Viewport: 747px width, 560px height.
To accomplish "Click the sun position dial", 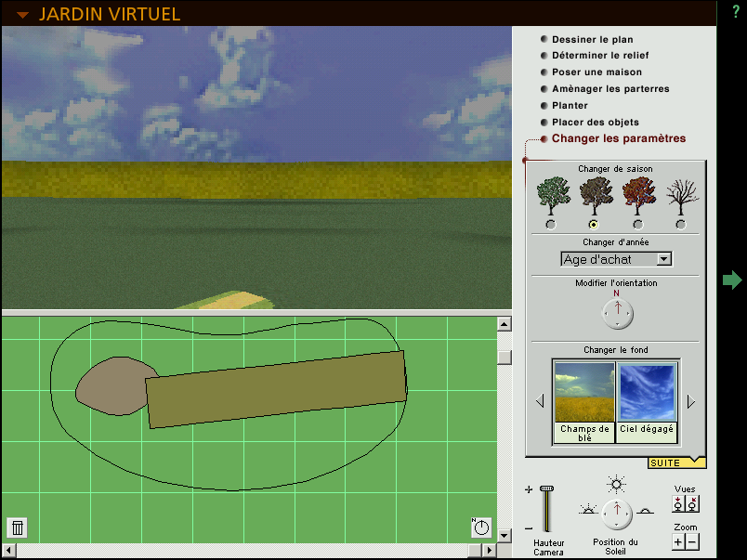I will 617,512.
